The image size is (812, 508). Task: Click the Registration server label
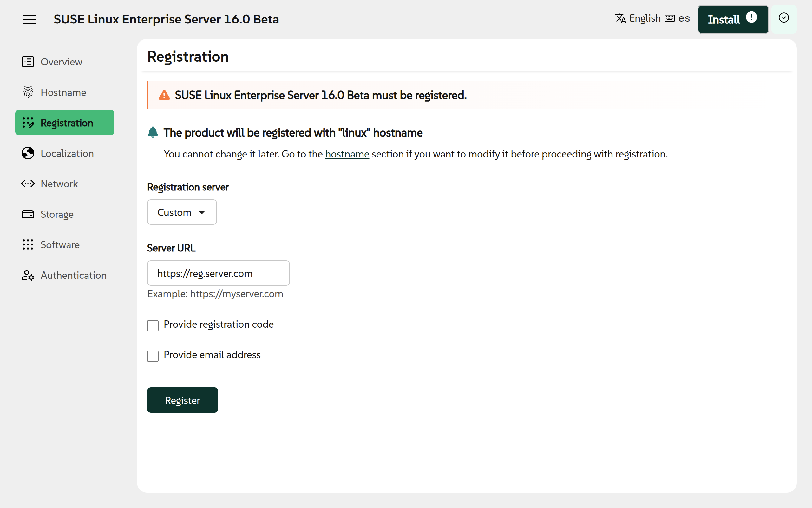click(x=188, y=187)
